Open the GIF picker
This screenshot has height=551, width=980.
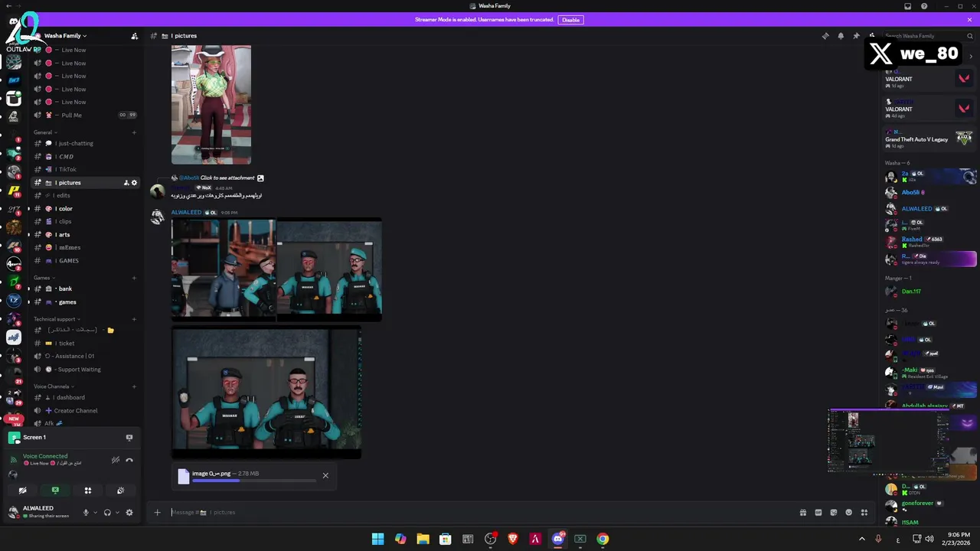[x=818, y=513]
